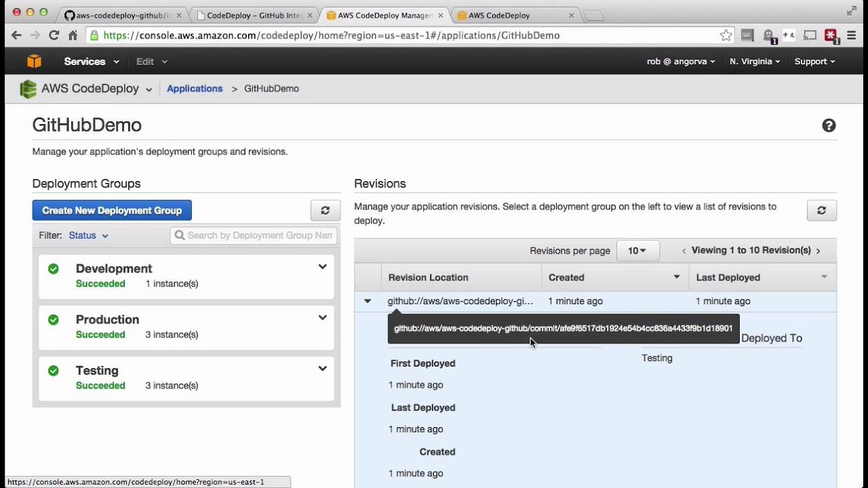Click the github://aws/aws-codedeploy-gi... revision location
The width and height of the screenshot is (868, 488).
pos(460,301)
